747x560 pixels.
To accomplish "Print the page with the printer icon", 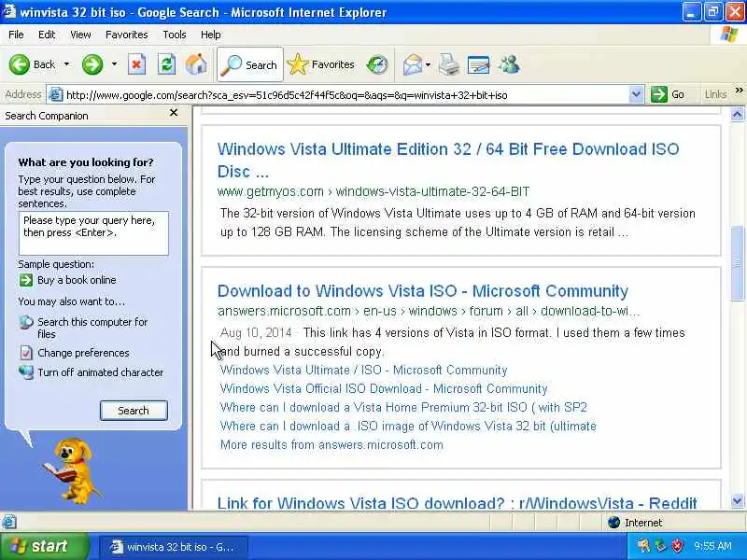I will (449, 64).
